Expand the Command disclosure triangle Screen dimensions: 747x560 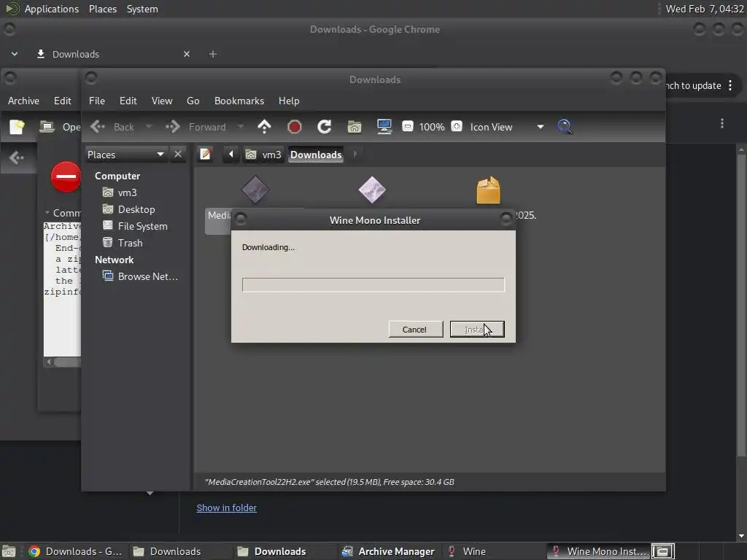pos(47,212)
